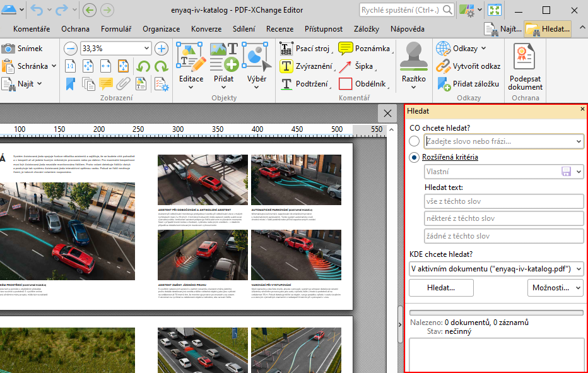Open the Najít dropdown in ribbon
Image resolution: width=588 pixels, height=373 pixels.
(21, 84)
